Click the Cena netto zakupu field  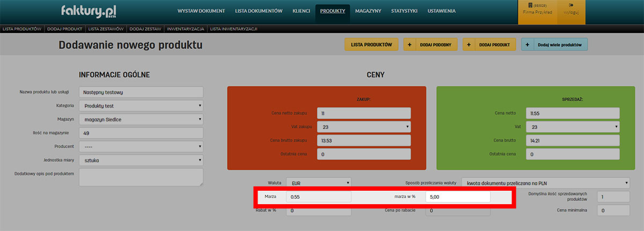point(364,113)
